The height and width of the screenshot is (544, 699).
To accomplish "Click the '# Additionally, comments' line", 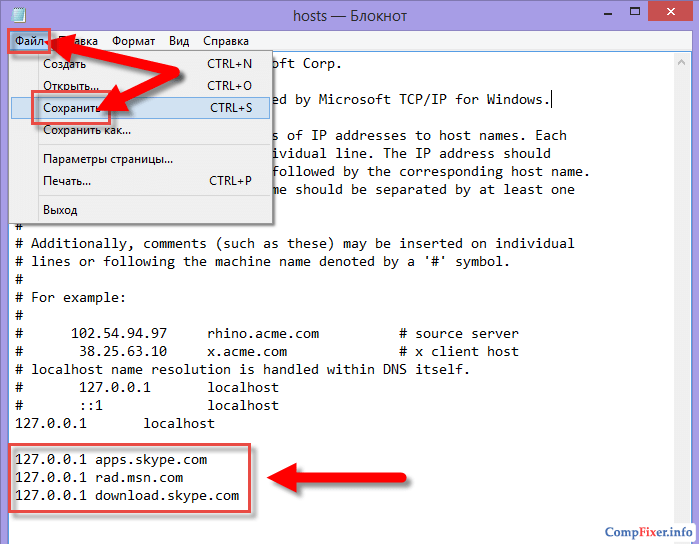I will [295, 243].
